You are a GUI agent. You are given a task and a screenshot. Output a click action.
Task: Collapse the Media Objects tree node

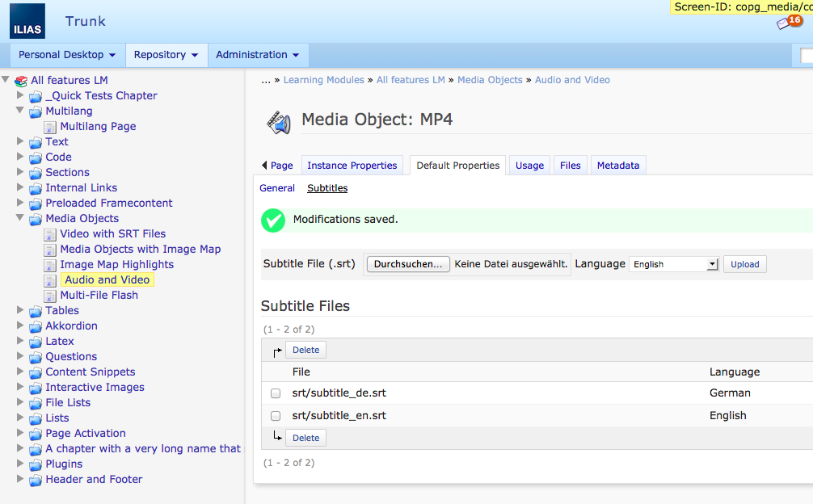click(20, 218)
